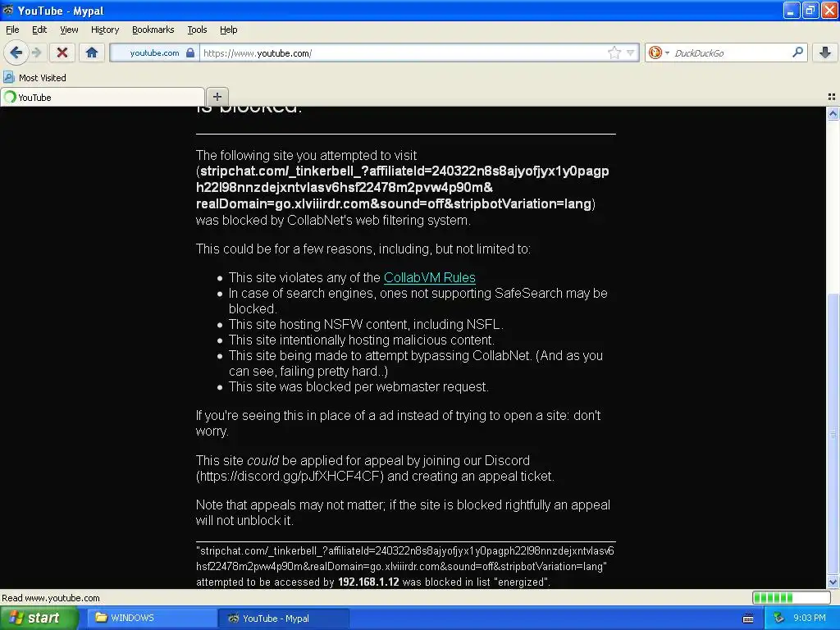Open the Help menu
This screenshot has width=840, height=630.
(228, 30)
